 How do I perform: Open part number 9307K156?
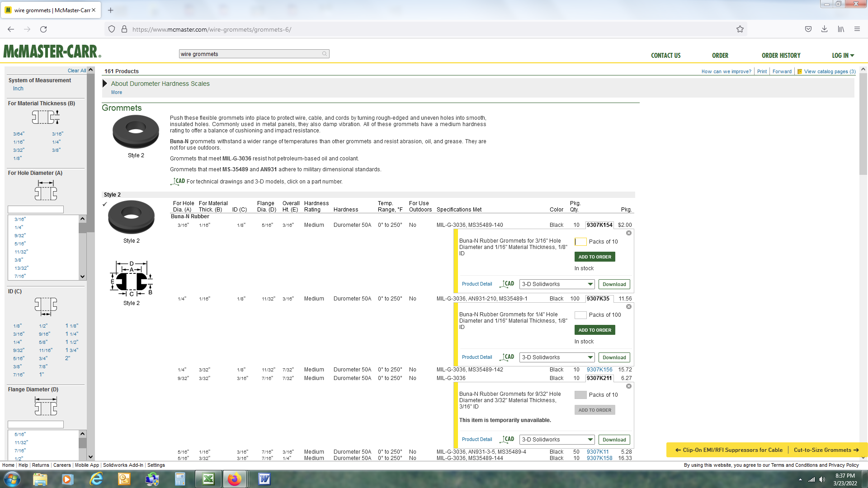[x=599, y=370]
